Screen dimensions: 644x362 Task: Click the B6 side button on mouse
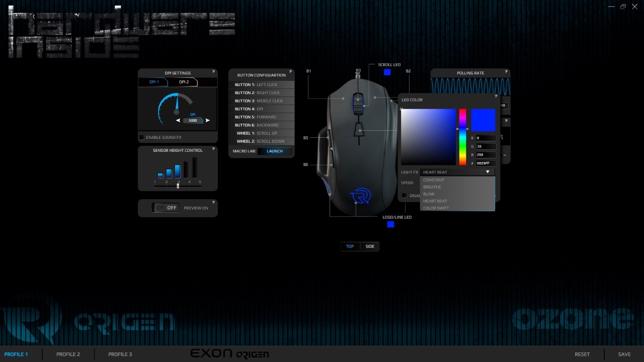[331, 160]
